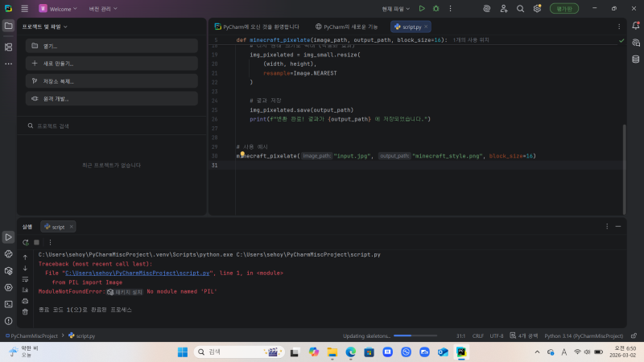Viewport: 644px width, 362px height.
Task: Switch to PyCharm에 오신 것을 환영합니다 tab
Action: tap(257, 27)
